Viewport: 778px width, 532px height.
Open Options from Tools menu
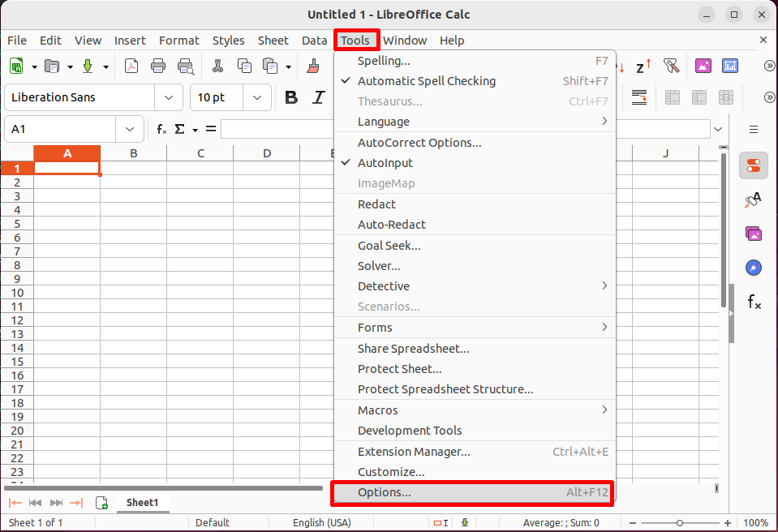(475, 492)
